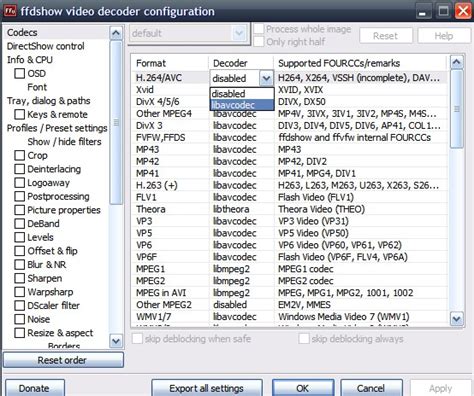The width and height of the screenshot is (474, 396).
Task: Click Export all settings button
Action: [x=207, y=388]
